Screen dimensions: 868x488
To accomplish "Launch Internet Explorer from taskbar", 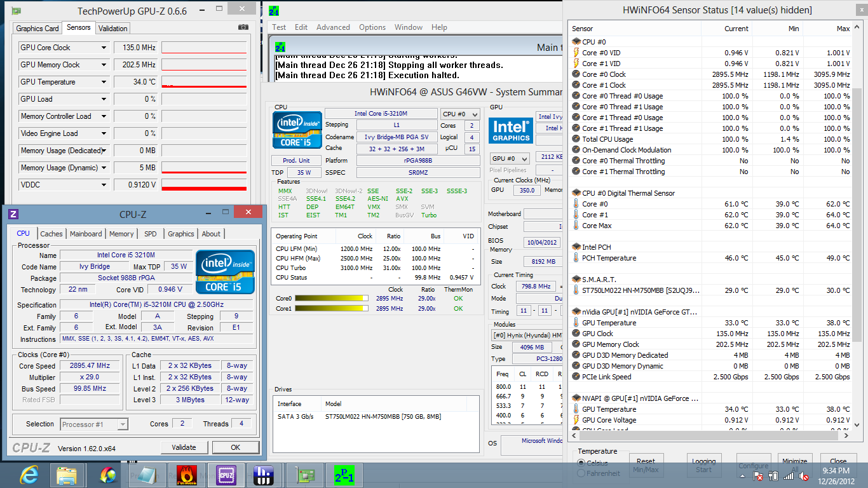I will (x=29, y=475).
